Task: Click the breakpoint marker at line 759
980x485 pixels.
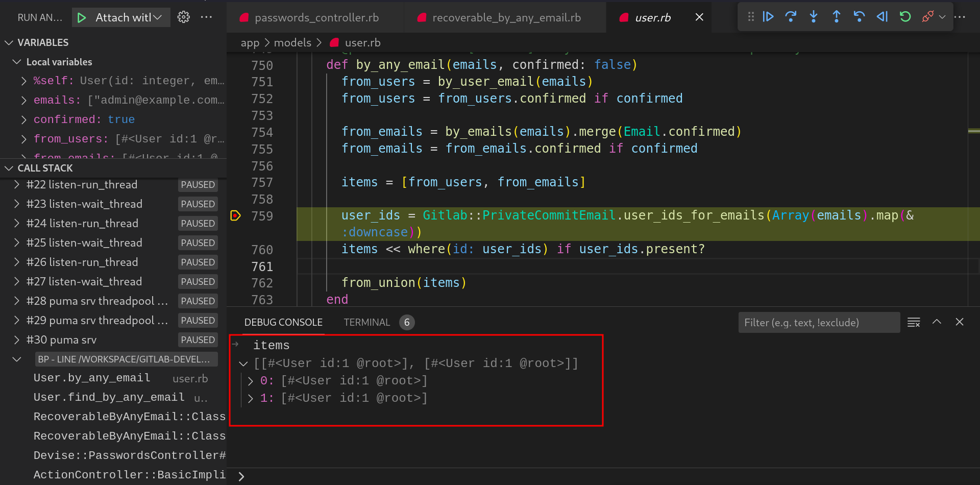Action: click(x=235, y=215)
